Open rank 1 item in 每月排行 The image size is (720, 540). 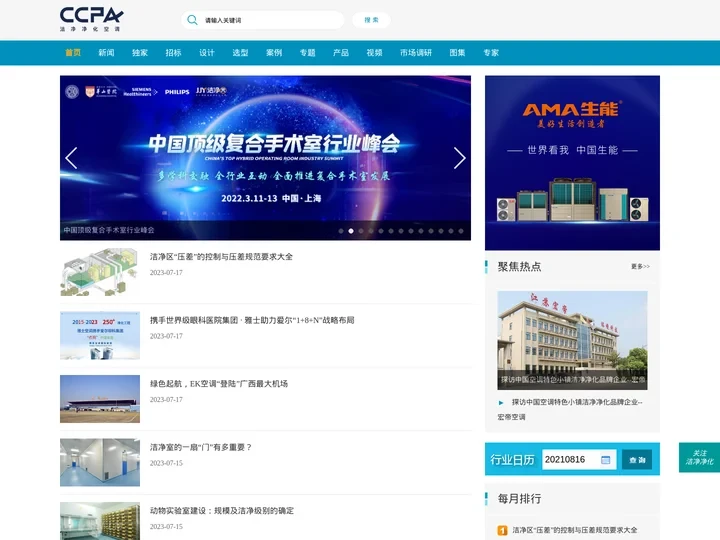point(575,530)
